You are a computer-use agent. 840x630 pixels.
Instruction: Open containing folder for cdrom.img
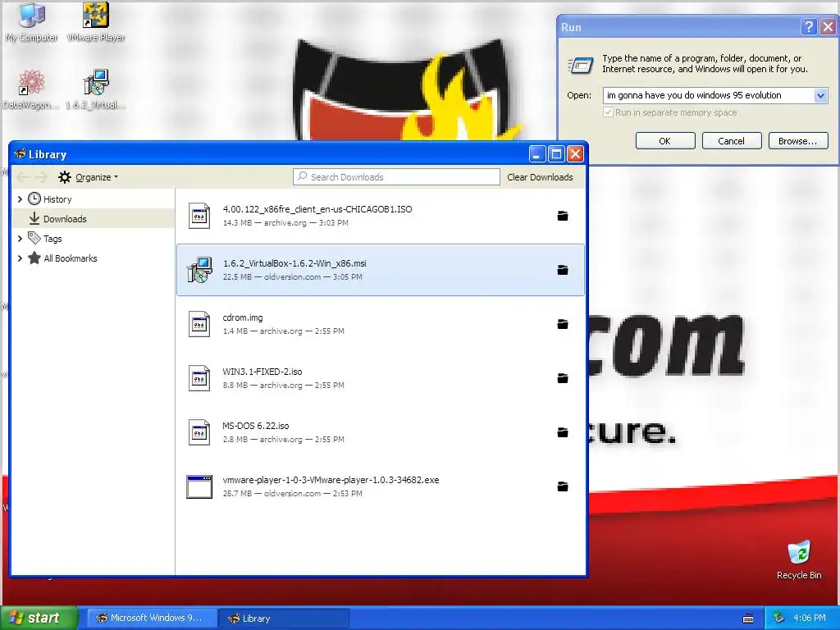pos(563,324)
